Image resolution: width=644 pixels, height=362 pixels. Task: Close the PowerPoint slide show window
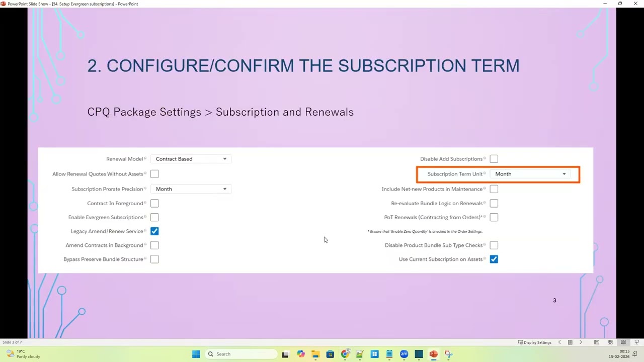tap(635, 4)
